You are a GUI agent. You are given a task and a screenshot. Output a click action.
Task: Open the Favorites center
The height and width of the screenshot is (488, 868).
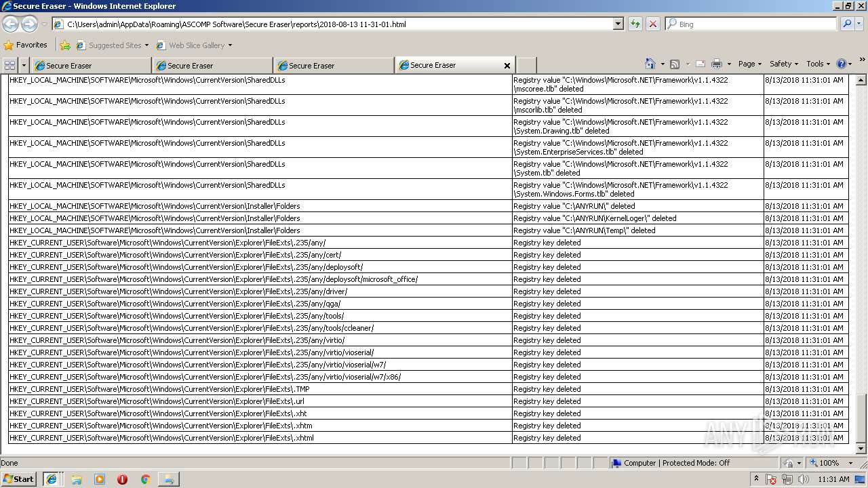(26, 45)
